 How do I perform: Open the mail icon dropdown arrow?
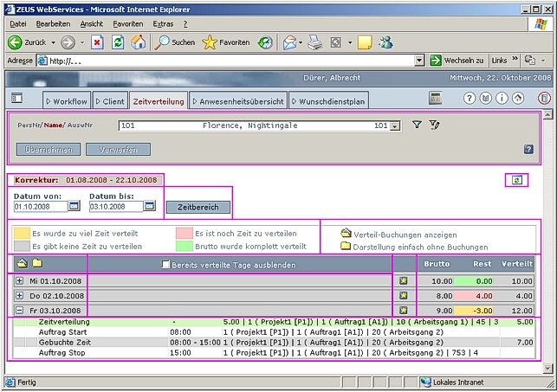pos(301,43)
